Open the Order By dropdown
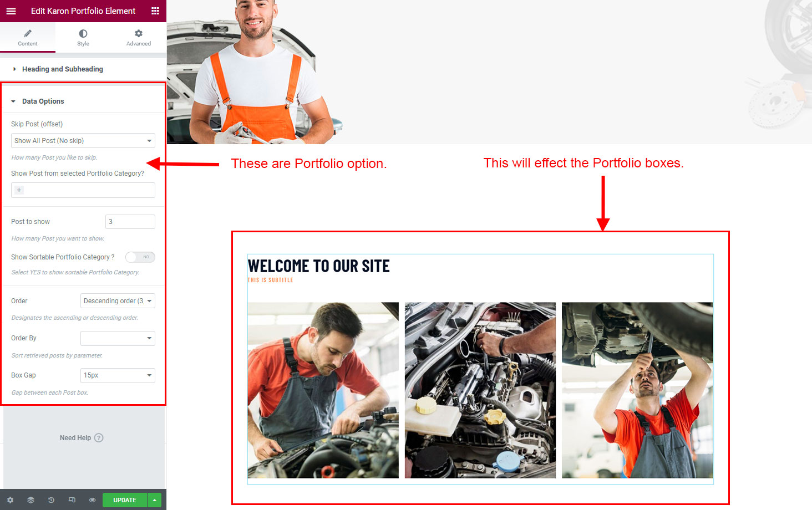 click(118, 338)
